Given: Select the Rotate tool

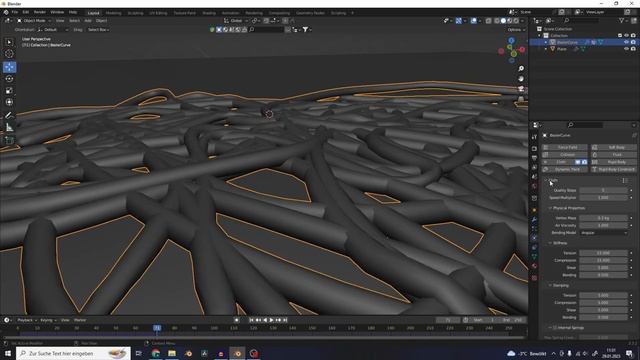Looking at the screenshot, I should [9, 78].
